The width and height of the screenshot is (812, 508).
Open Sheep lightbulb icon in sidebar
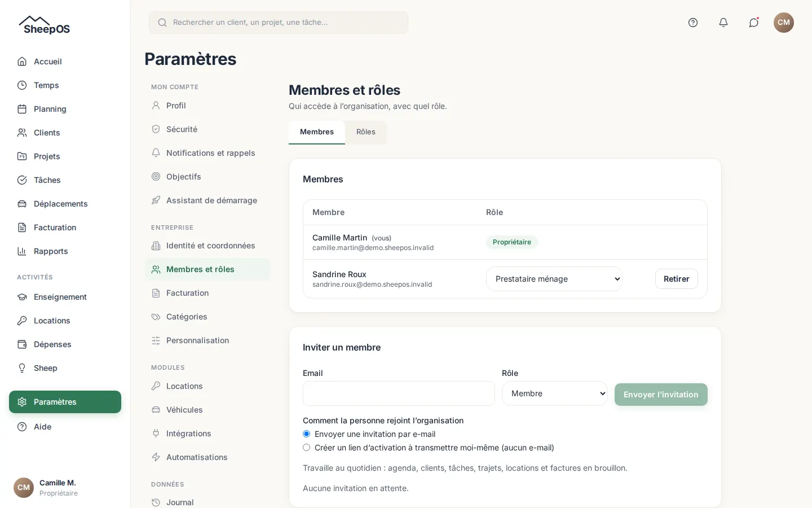(22, 368)
